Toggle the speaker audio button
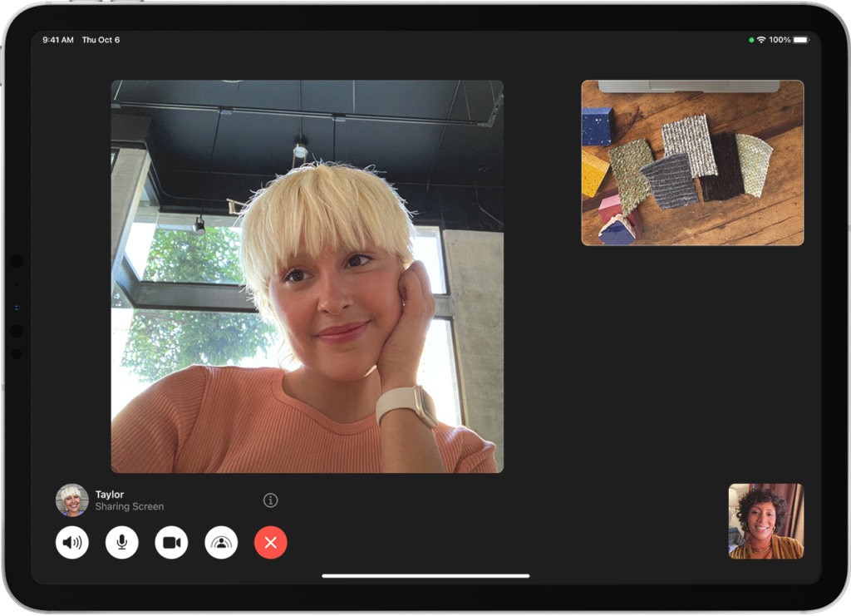Screen dimensions: 851x616 [x=72, y=543]
